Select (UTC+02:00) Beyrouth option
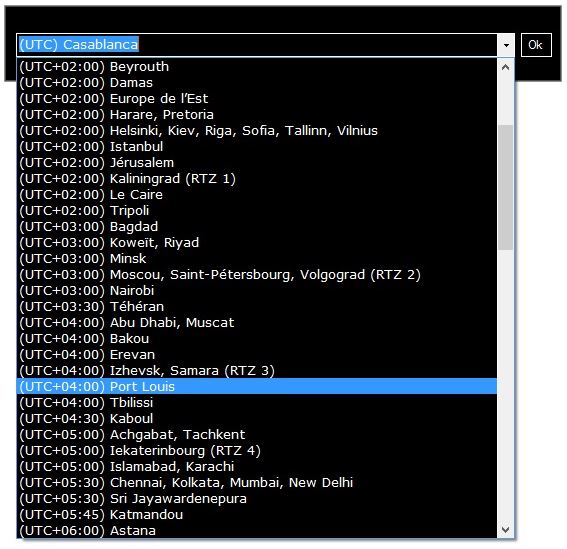The image size is (567, 549). pos(257,67)
